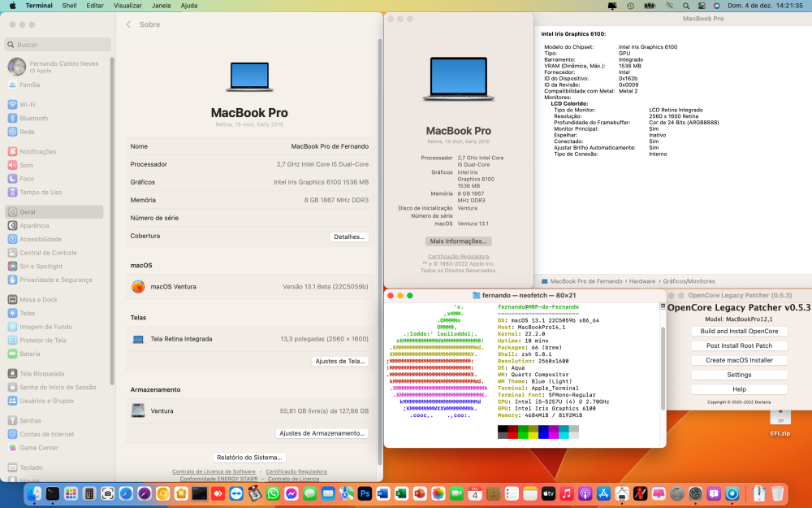Open the Shell menu
Screen dimensions: 812x508
pyautogui.click(x=69, y=6)
